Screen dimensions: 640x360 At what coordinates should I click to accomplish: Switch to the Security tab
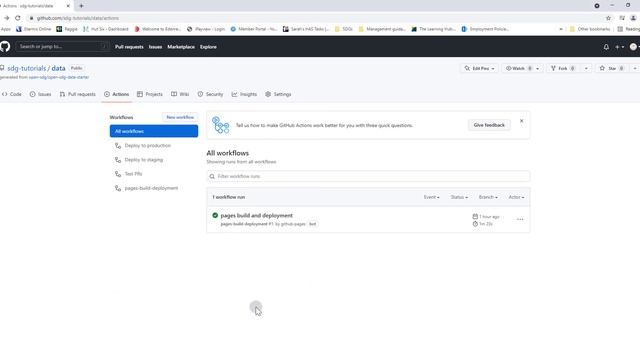[x=211, y=94]
